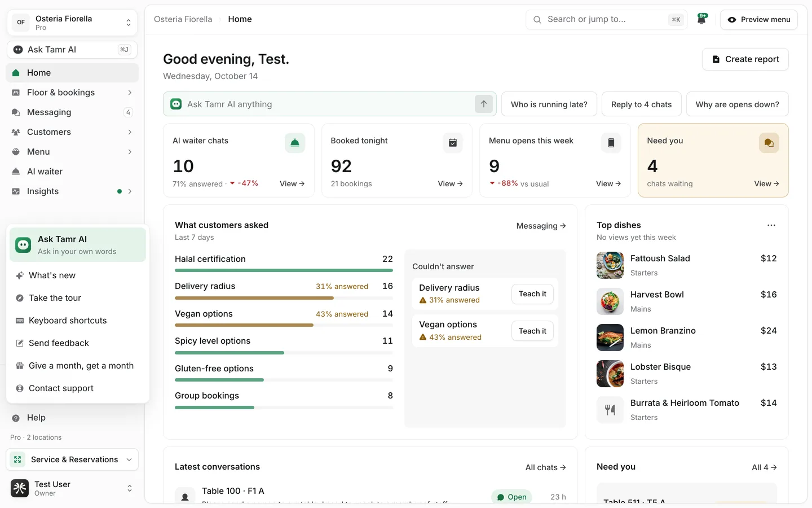
Task: Open the Test User account menu
Action: click(72, 488)
